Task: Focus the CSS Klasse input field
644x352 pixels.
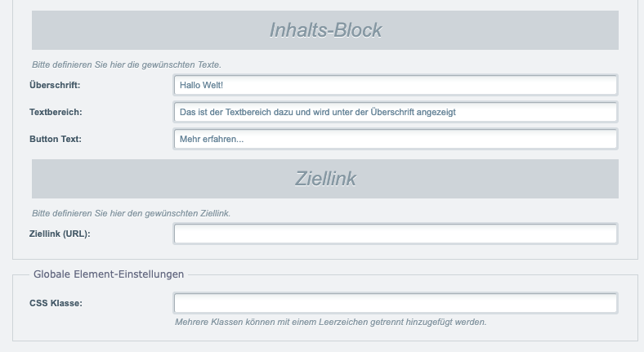Action: [395, 304]
